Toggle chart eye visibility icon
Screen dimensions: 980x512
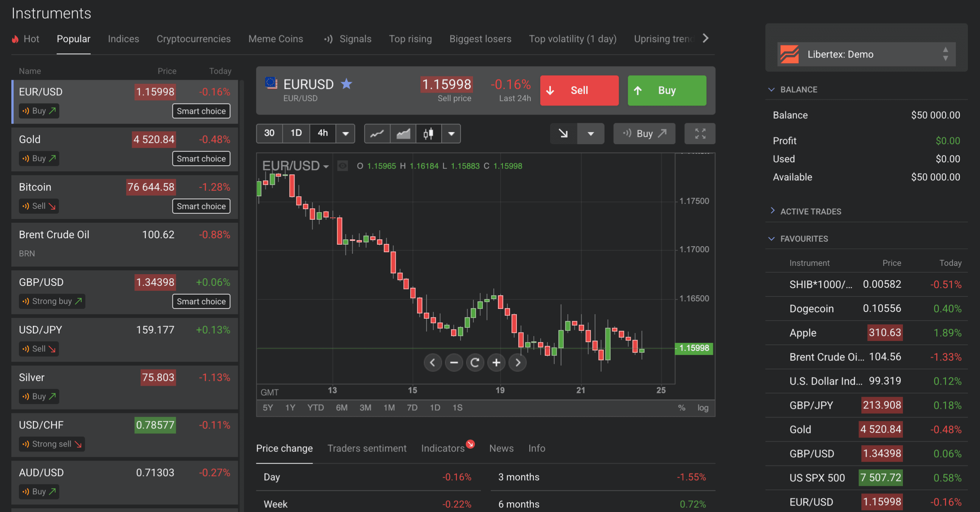click(x=343, y=166)
